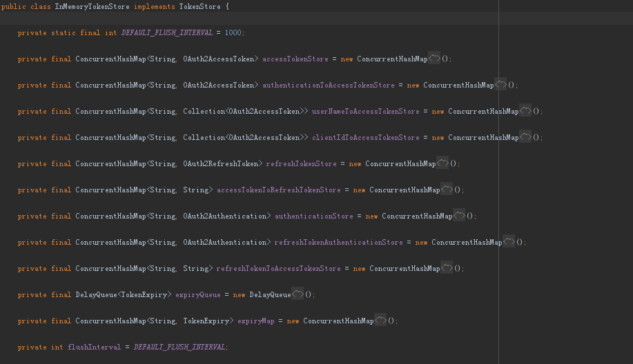Click the class name InMemoryTokenStore
Viewport: 633px width, 364px height.
[92, 6]
